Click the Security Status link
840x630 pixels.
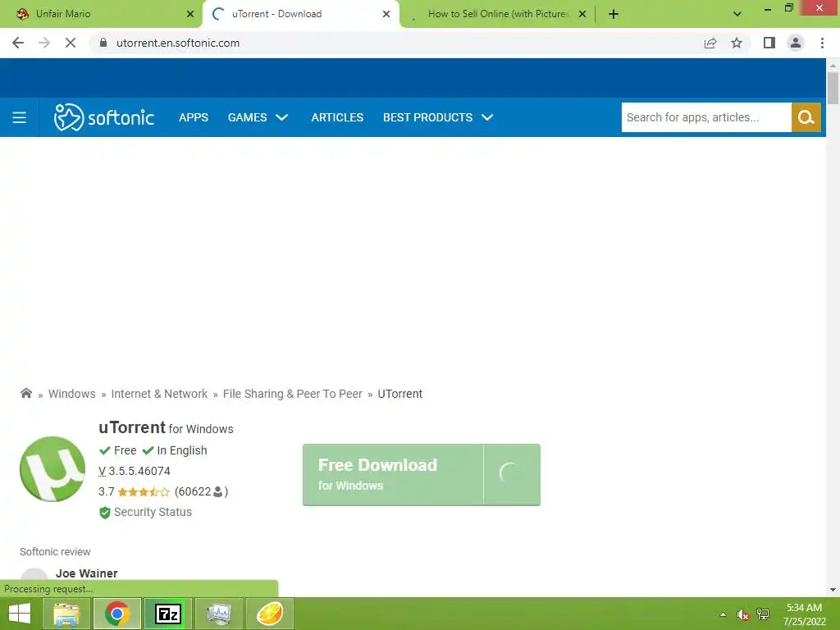coord(153,512)
